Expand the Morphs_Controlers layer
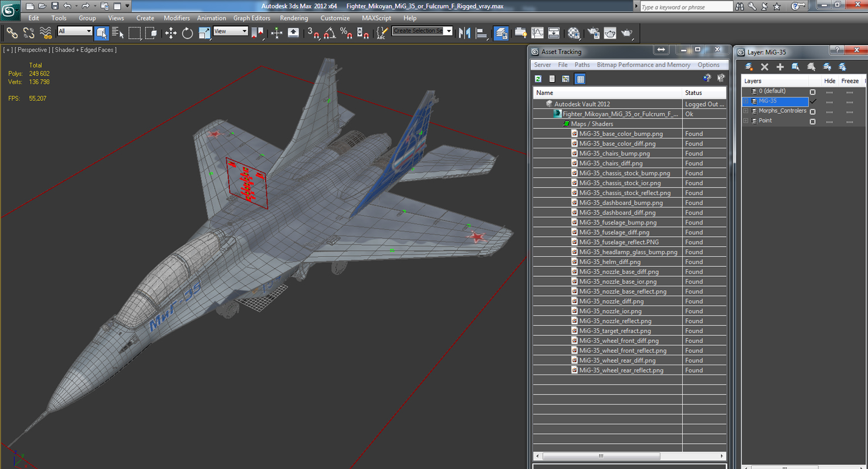Screen dimensions: 868x469 coord(746,111)
